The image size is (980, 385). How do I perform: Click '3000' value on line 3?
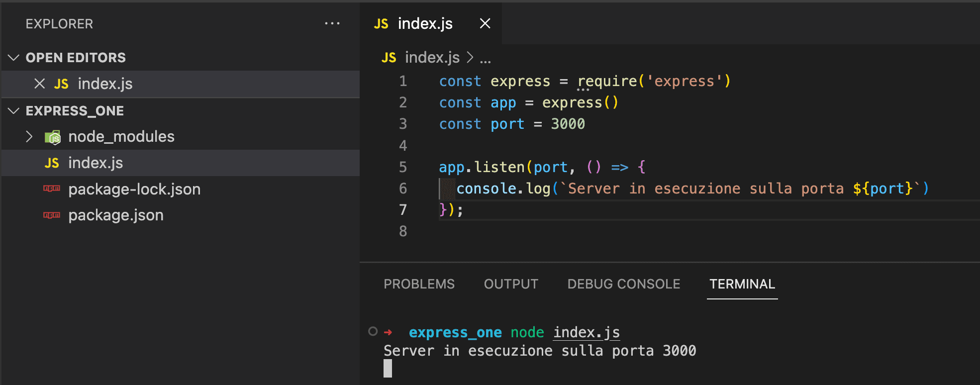tap(568, 124)
